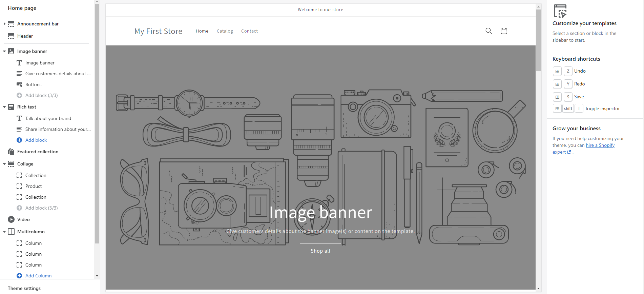Click the Home page title
This screenshot has width=644, height=294.
[x=22, y=8]
